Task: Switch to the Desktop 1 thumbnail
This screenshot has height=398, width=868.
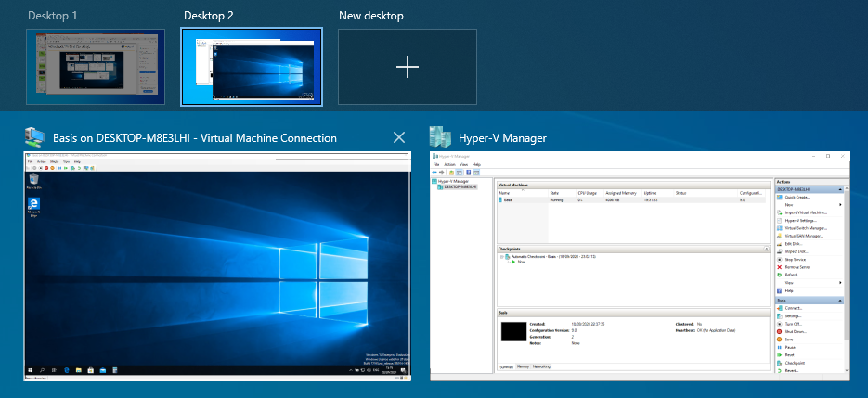Action: 96,67
